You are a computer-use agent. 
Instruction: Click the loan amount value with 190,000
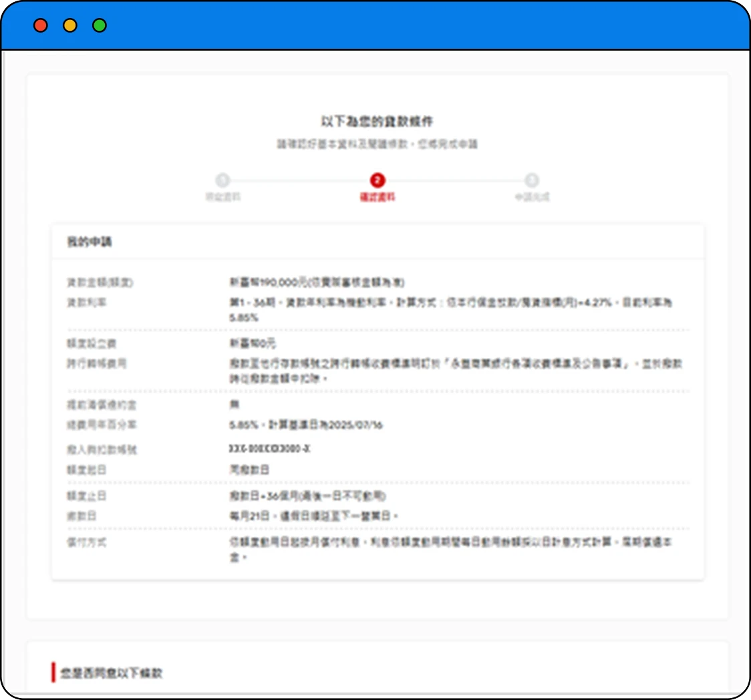[317, 282]
